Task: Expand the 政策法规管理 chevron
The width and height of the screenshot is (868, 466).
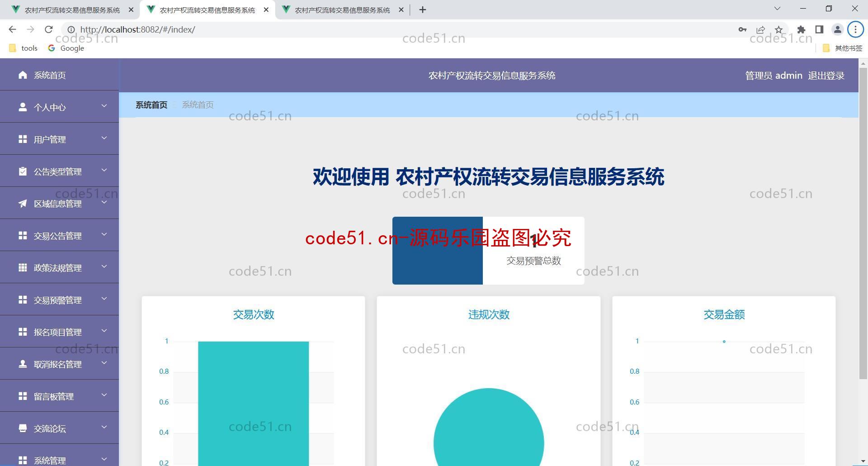Action: point(104,266)
